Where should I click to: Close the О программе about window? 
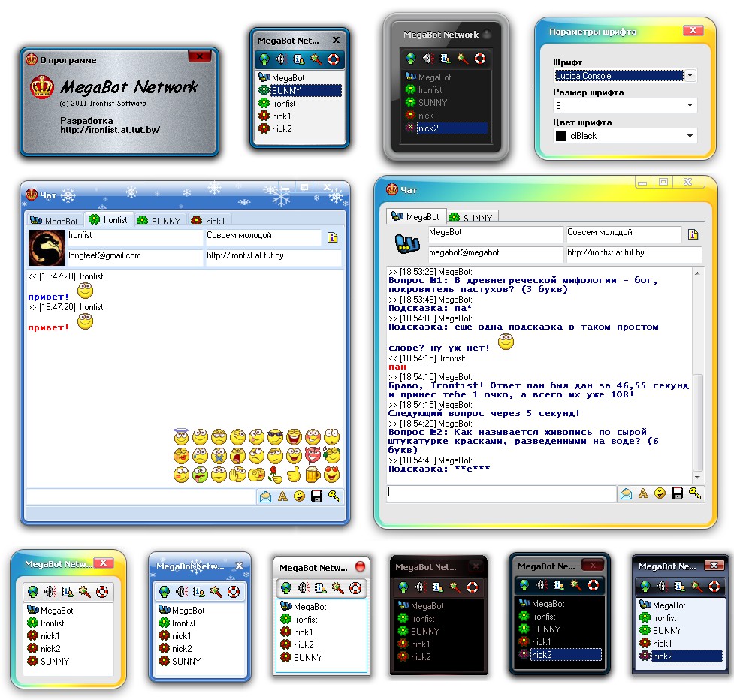click(200, 56)
